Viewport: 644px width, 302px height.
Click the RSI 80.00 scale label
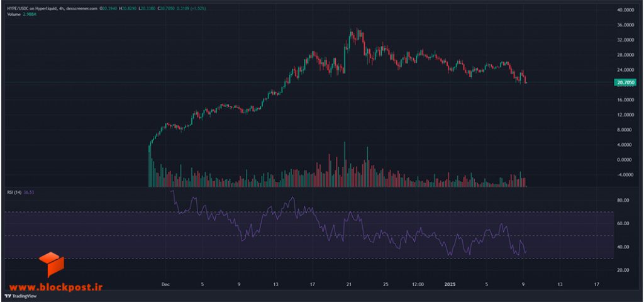click(x=623, y=201)
